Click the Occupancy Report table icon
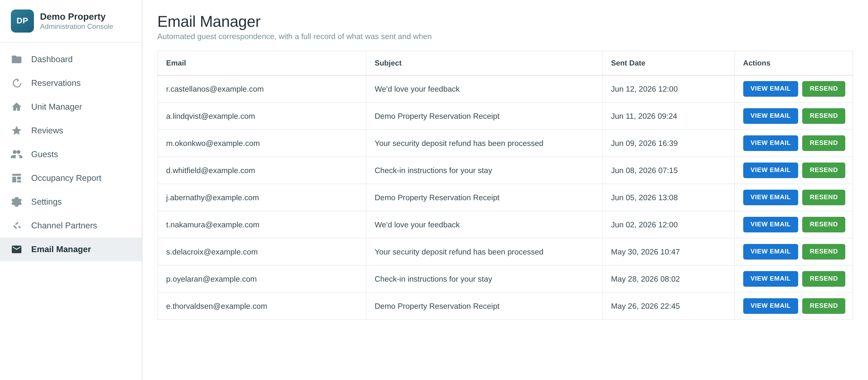Image resolution: width=868 pixels, height=380 pixels. [17, 178]
